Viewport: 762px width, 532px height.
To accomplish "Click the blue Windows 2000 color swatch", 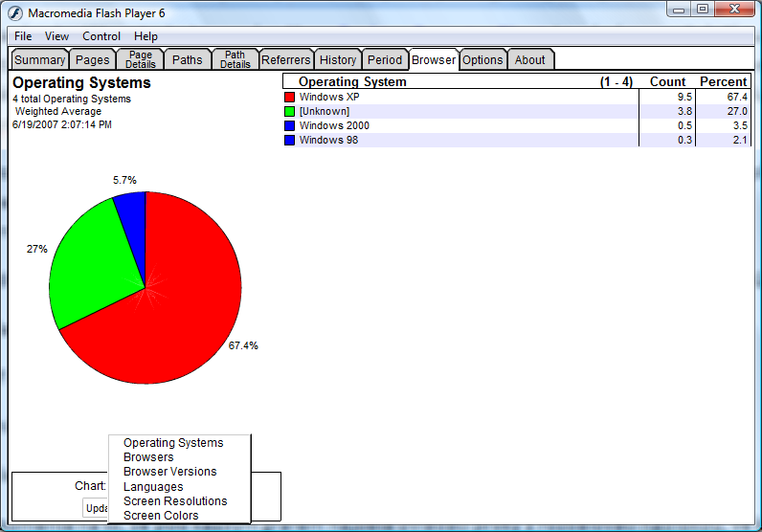I will point(289,126).
